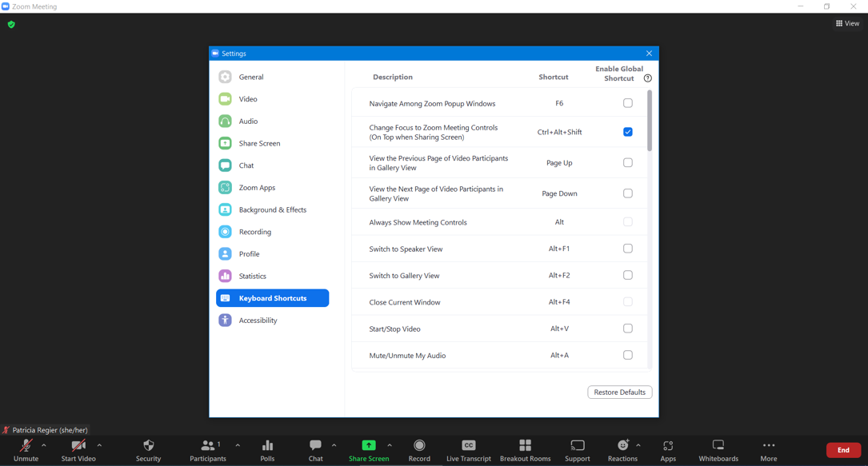Viewport: 868px width, 466px height.
Task: Click the shortcuts list scrollbar thumb
Action: point(650,120)
